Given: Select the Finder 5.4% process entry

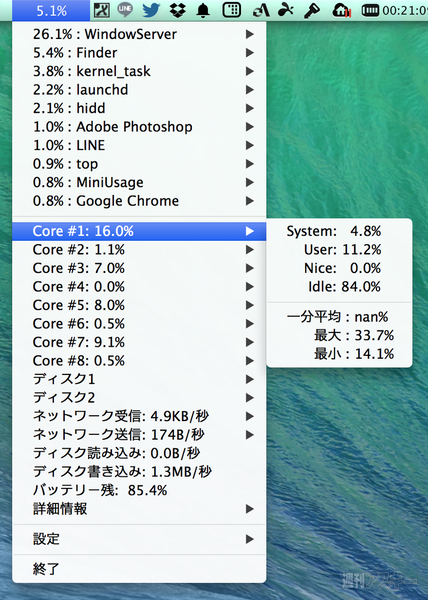Looking at the screenshot, I should (139, 52).
